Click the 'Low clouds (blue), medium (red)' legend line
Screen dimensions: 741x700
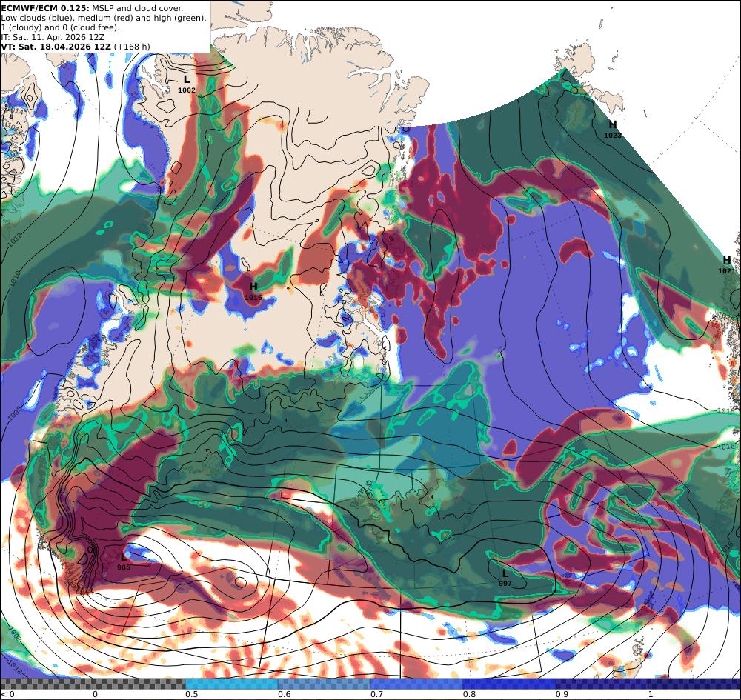pos(104,18)
